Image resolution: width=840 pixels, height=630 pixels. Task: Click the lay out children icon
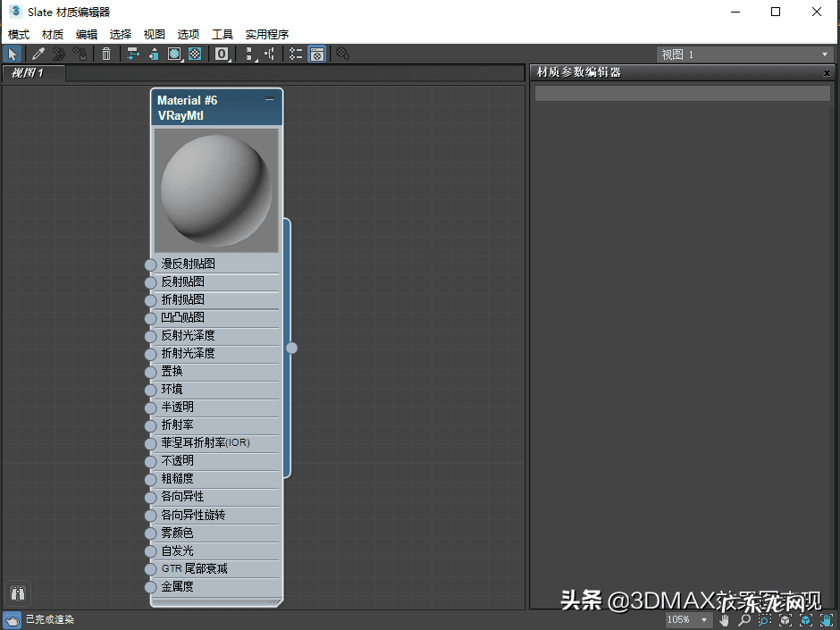(269, 55)
